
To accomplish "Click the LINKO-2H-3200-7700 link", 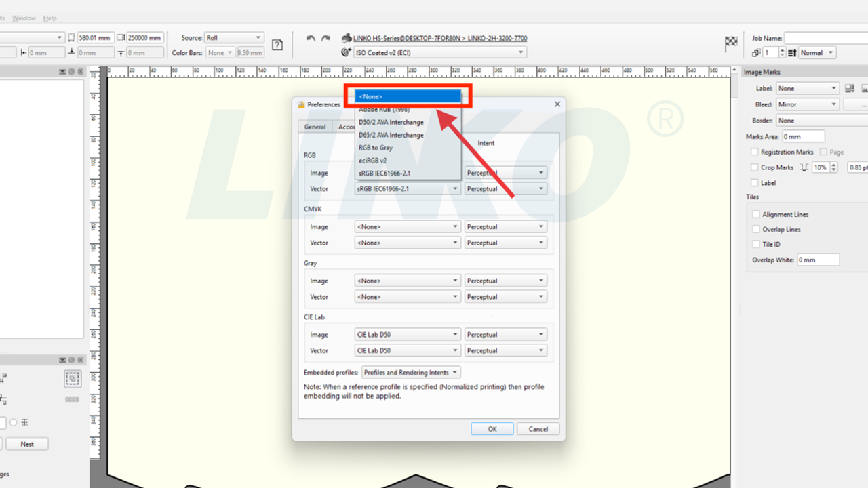I will point(497,39).
